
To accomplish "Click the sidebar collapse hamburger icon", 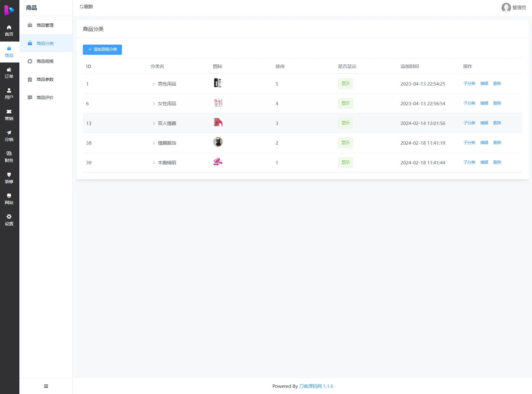I will point(46,386).
